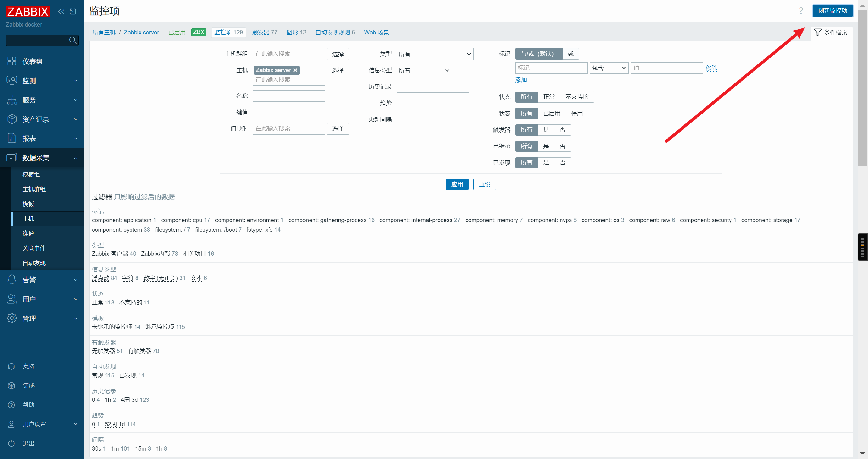The width and height of the screenshot is (868, 459).
Task: Open the 自动发现规则 6 tab
Action: pos(335,32)
